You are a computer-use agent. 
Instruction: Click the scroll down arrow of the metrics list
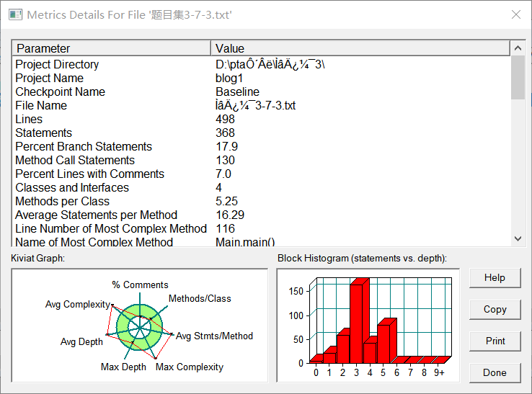pyautogui.click(x=518, y=238)
